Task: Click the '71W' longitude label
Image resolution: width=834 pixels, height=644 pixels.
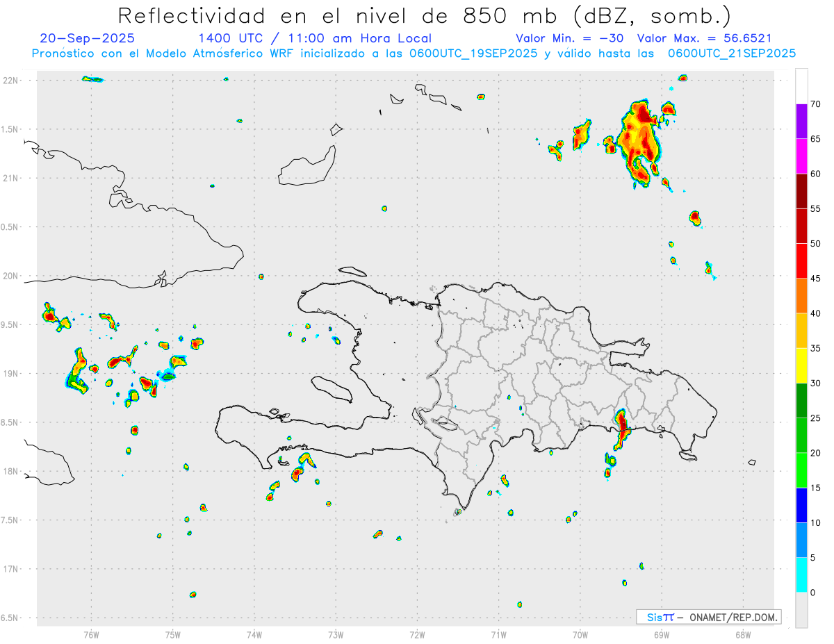Action: tap(498, 635)
